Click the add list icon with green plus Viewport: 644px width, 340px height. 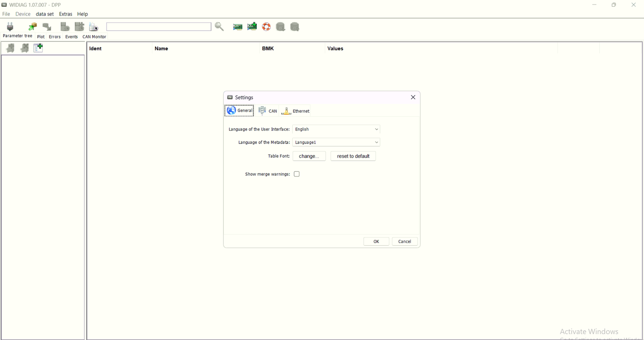(38, 48)
